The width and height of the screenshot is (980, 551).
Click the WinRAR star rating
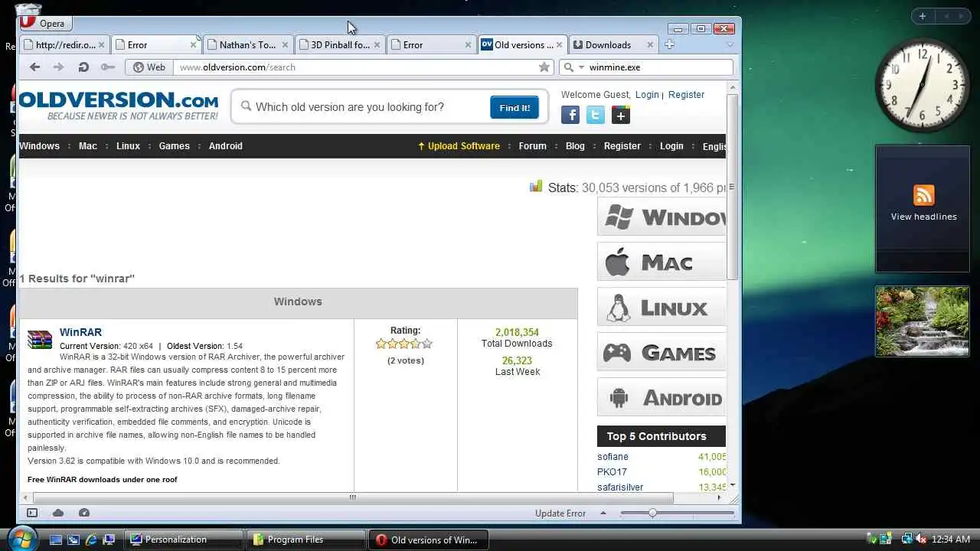coord(403,344)
